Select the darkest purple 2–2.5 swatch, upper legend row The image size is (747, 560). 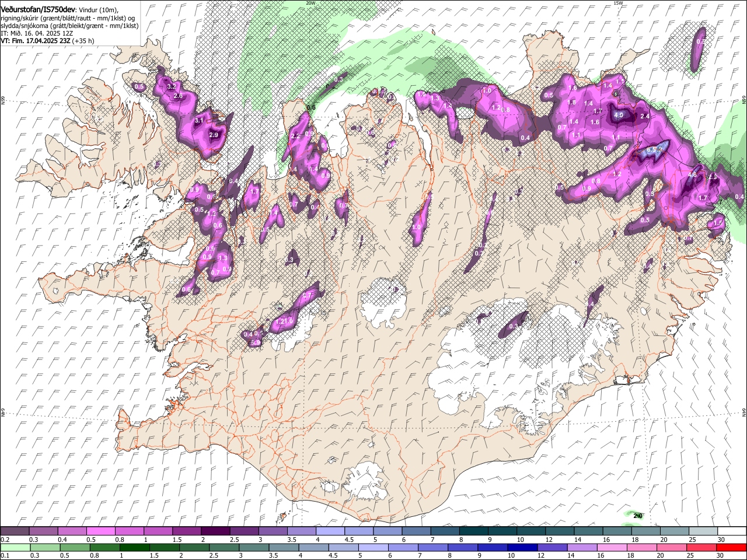pyautogui.click(x=215, y=531)
